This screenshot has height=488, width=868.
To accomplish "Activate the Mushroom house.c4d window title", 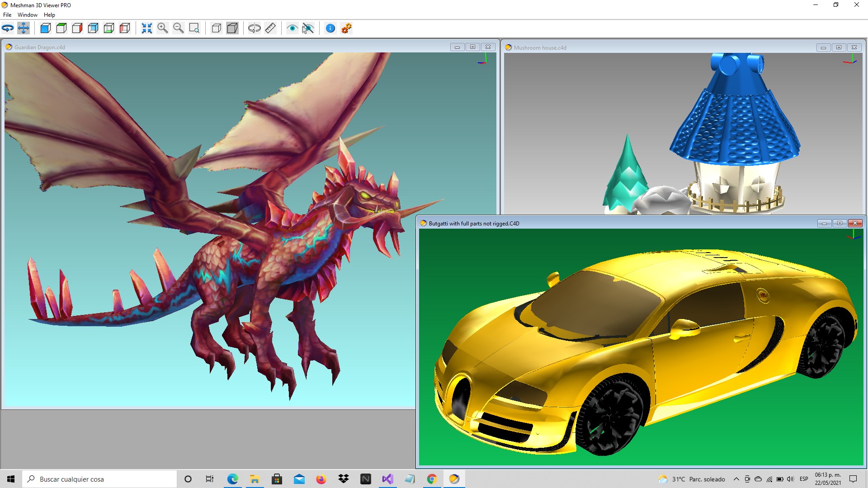I will pos(540,47).
